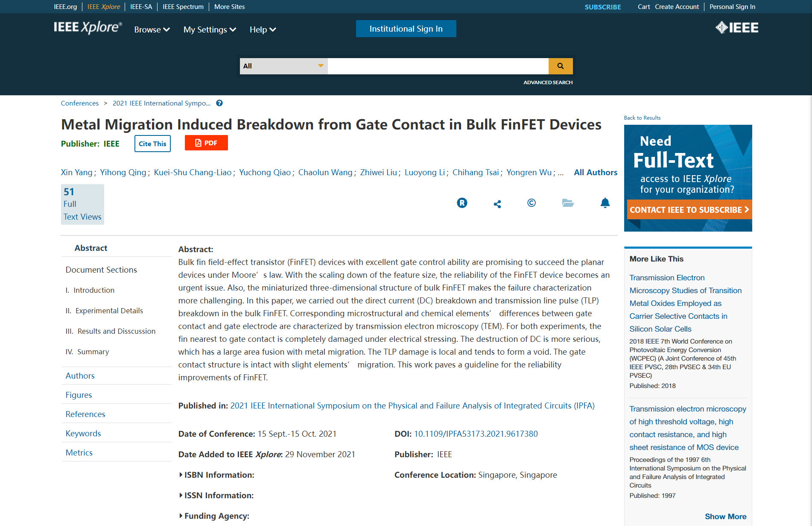Click the share icon
The image size is (812, 526).
click(x=497, y=204)
